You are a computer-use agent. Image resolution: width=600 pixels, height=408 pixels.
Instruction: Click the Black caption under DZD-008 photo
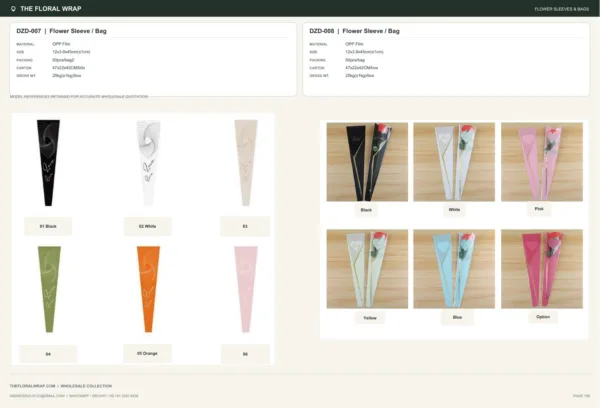[x=366, y=210]
